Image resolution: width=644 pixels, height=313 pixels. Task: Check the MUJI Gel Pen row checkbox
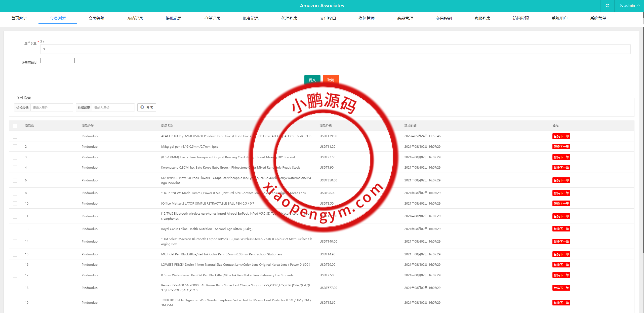[15, 254]
